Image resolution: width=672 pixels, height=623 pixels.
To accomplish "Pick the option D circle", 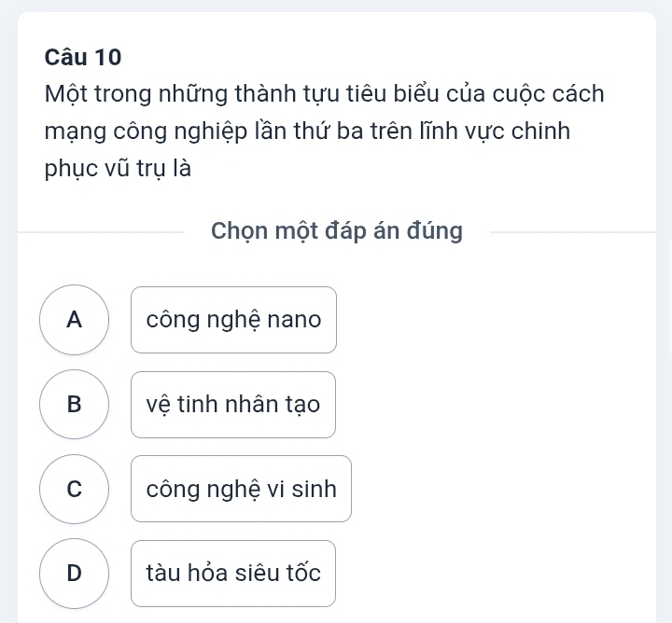I will pyautogui.click(x=75, y=573).
